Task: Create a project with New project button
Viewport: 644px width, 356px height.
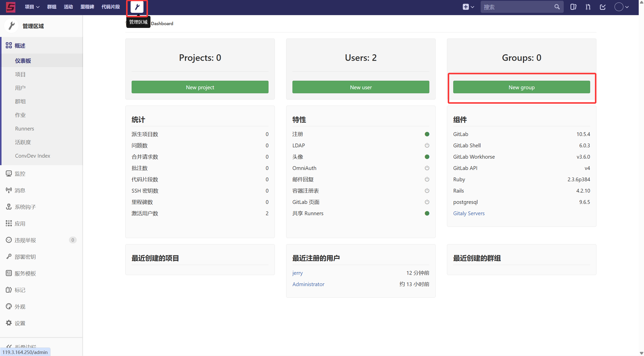Action: tap(200, 87)
